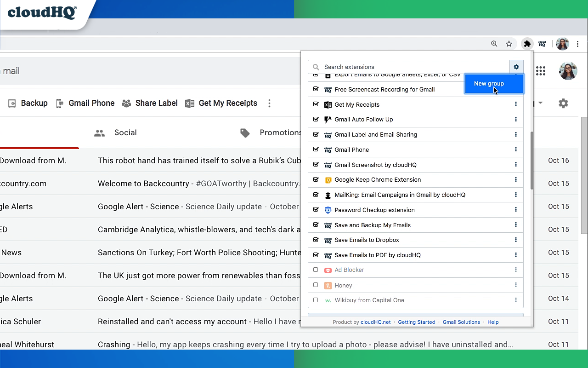
Task: Click the Google Keep extension icon
Action: pos(328,180)
